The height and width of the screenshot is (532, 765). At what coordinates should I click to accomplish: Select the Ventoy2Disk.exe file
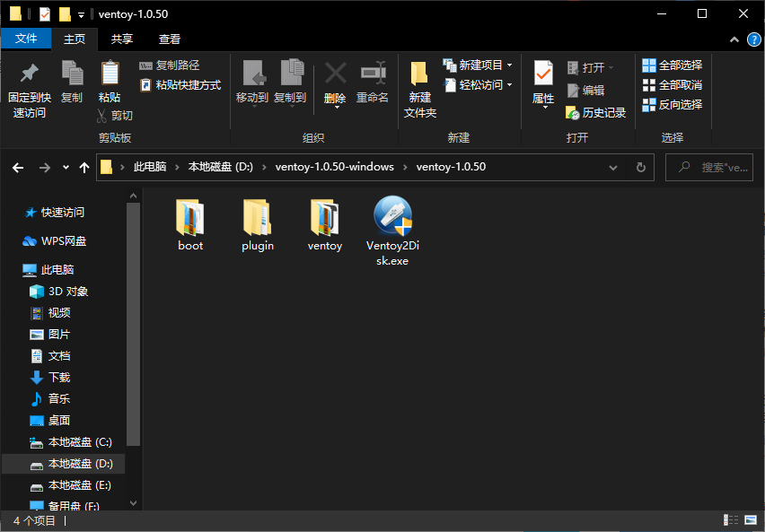[x=392, y=231]
